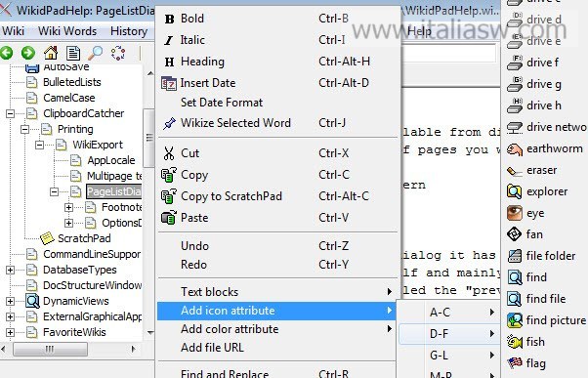Pick the drive network icon
Viewport: 588px width, 378px height.
click(547, 127)
